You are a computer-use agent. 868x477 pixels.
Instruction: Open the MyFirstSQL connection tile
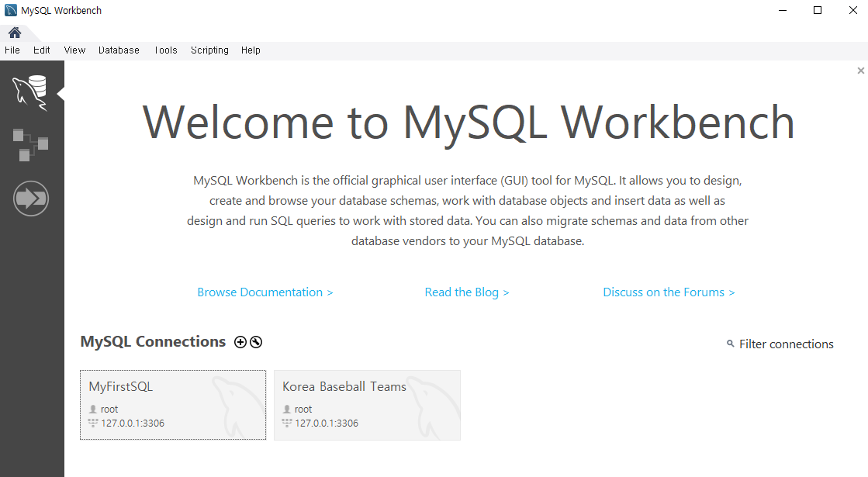(x=173, y=405)
